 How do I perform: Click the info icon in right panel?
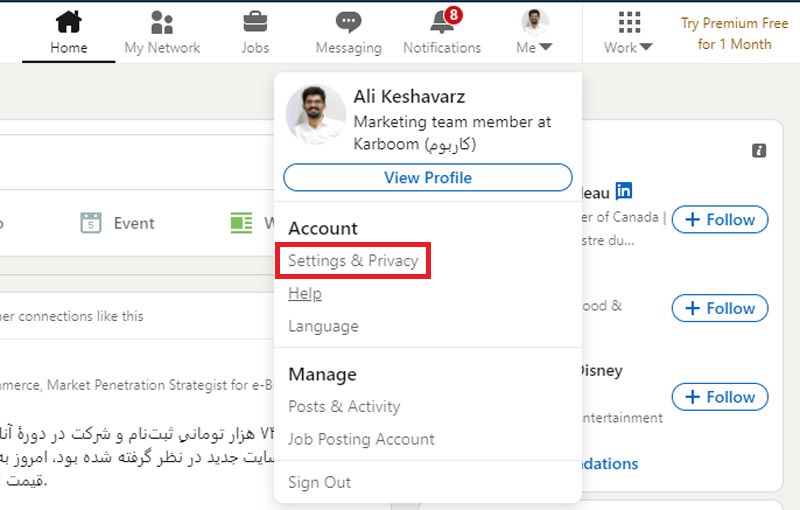pyautogui.click(x=759, y=150)
